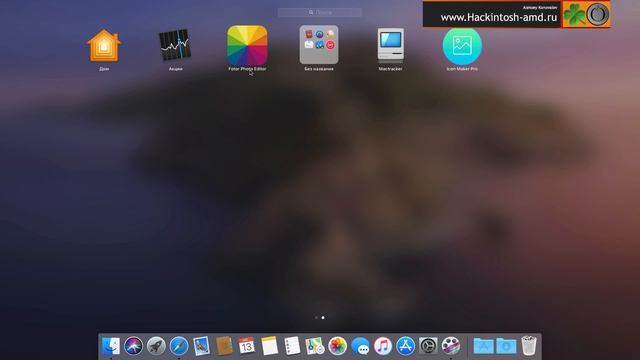The width and height of the screenshot is (640, 360).
Task: Click the Launchpad search field
Action: [320, 13]
